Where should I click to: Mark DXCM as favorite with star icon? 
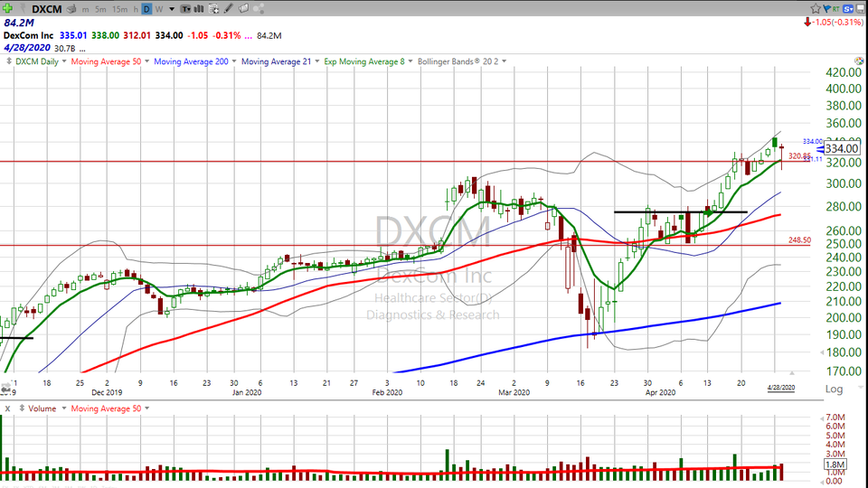click(816, 8)
